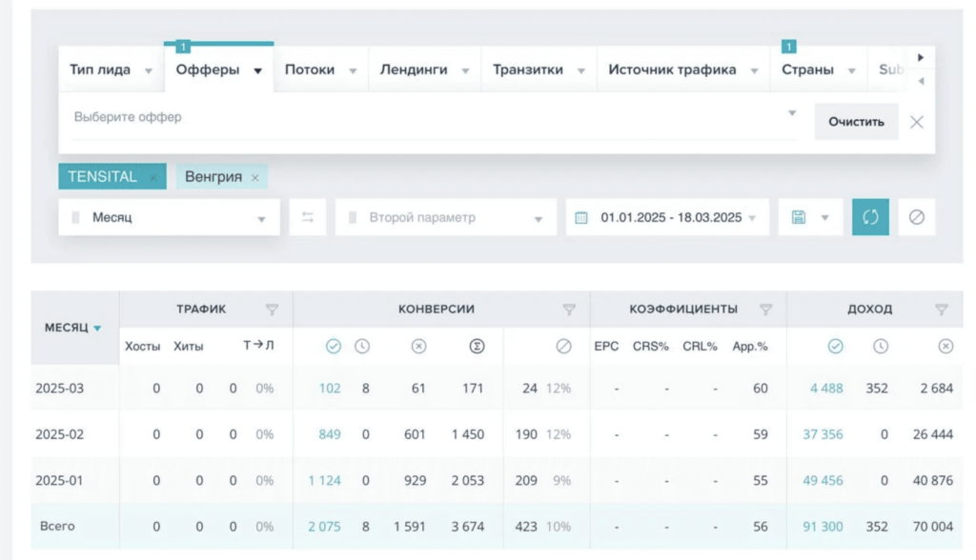
Task: Click the App.% column header
Action: tap(750, 347)
